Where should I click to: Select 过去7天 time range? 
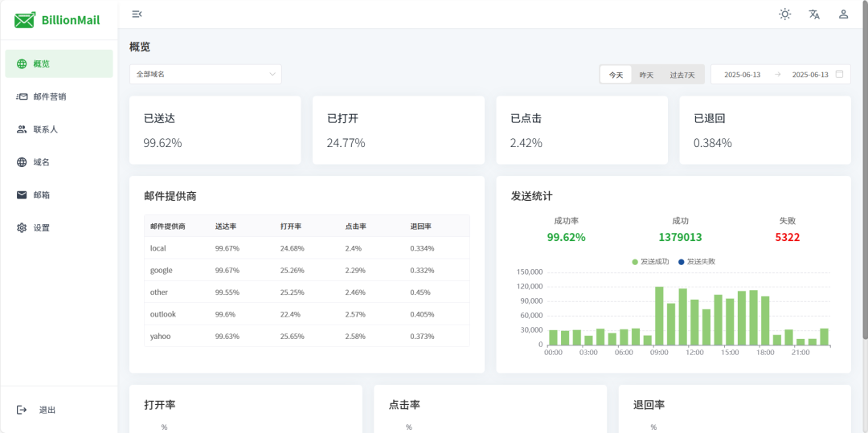click(x=682, y=75)
